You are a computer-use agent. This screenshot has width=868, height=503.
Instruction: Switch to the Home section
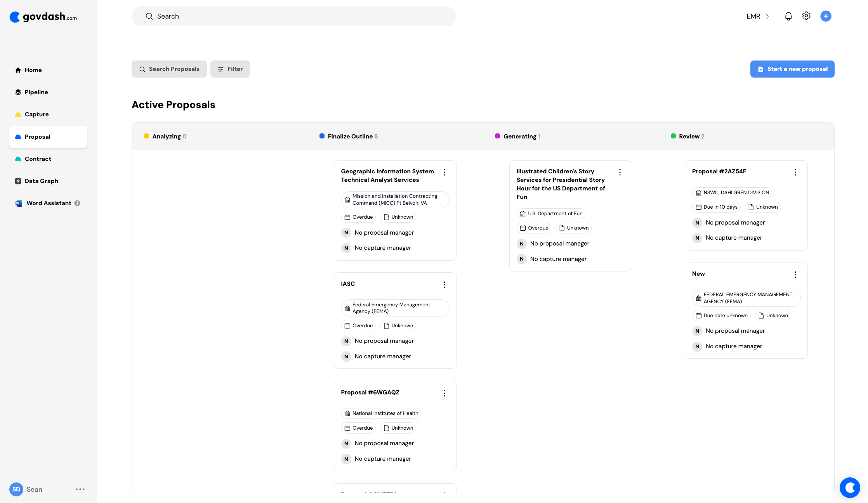click(x=33, y=70)
